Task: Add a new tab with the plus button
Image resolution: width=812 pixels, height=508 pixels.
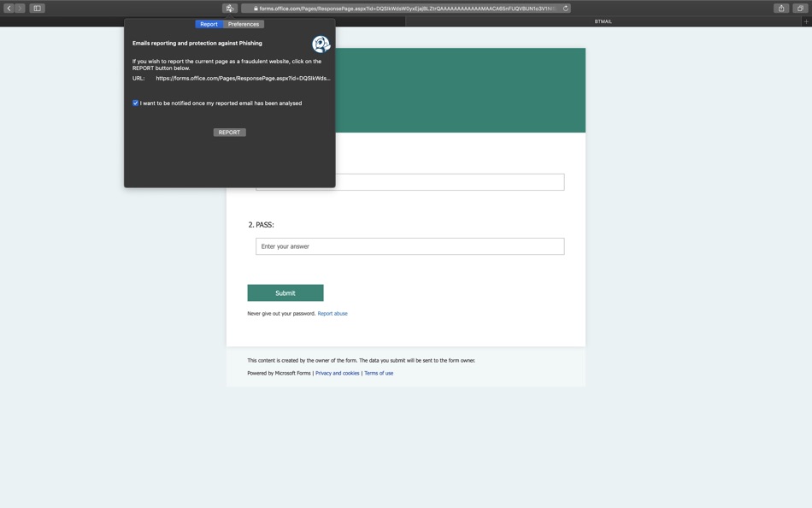Action: (x=806, y=21)
